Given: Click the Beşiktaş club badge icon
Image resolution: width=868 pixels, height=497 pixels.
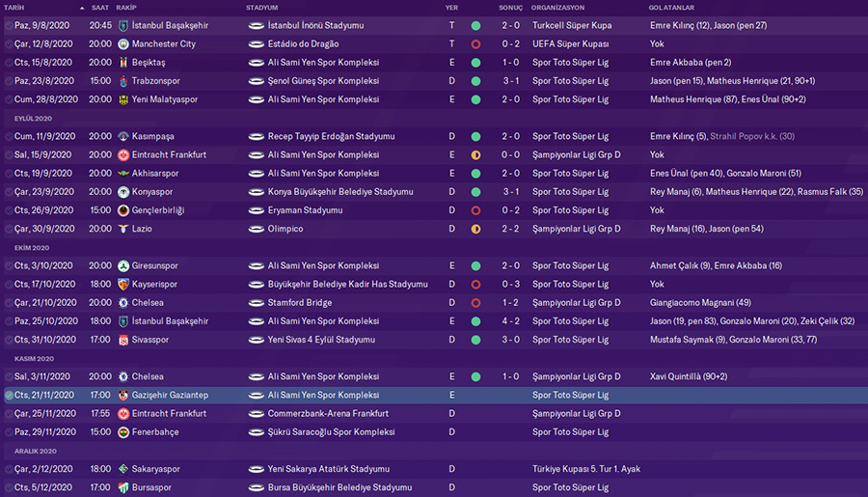Looking at the screenshot, I should click(x=122, y=63).
